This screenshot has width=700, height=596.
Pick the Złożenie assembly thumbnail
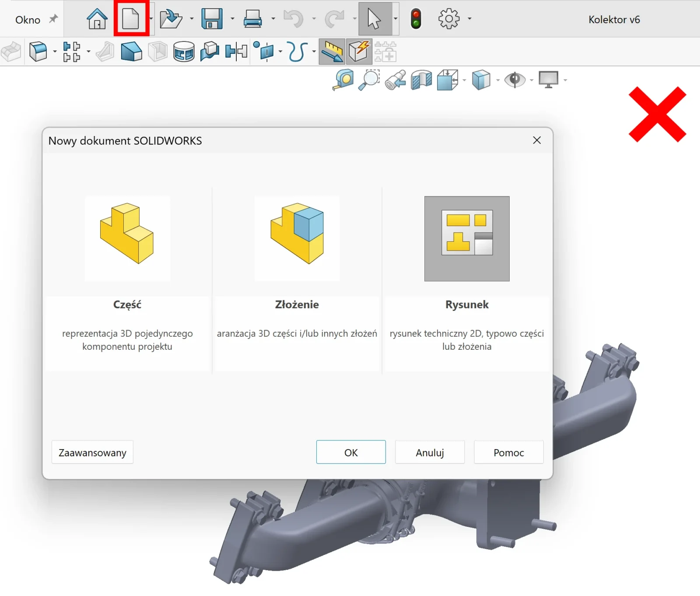click(297, 238)
